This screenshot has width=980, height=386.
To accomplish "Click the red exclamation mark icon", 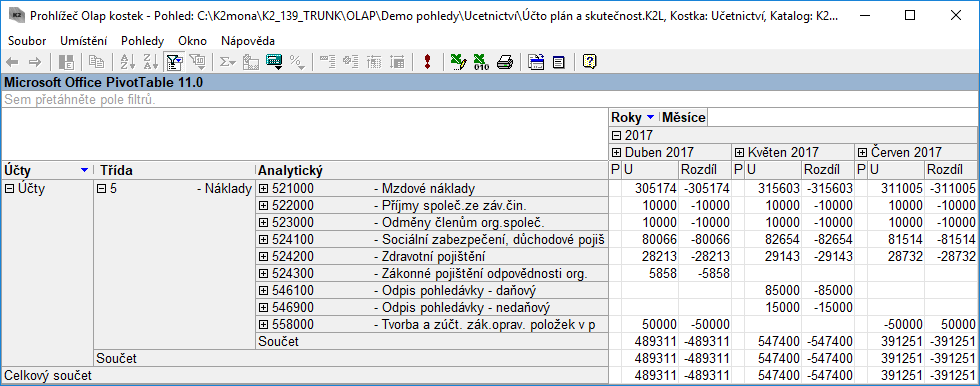I will pyautogui.click(x=428, y=61).
